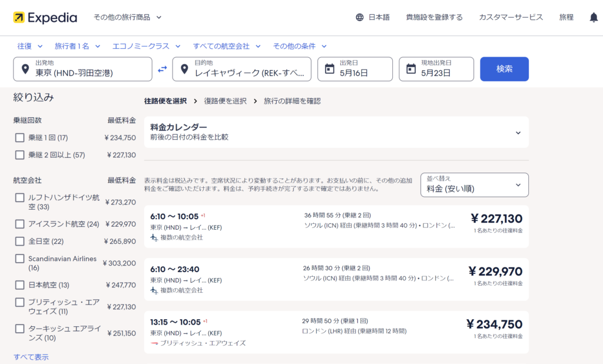Click 航空会社 section label
Image resolution: width=603 pixels, height=364 pixels.
27,180
